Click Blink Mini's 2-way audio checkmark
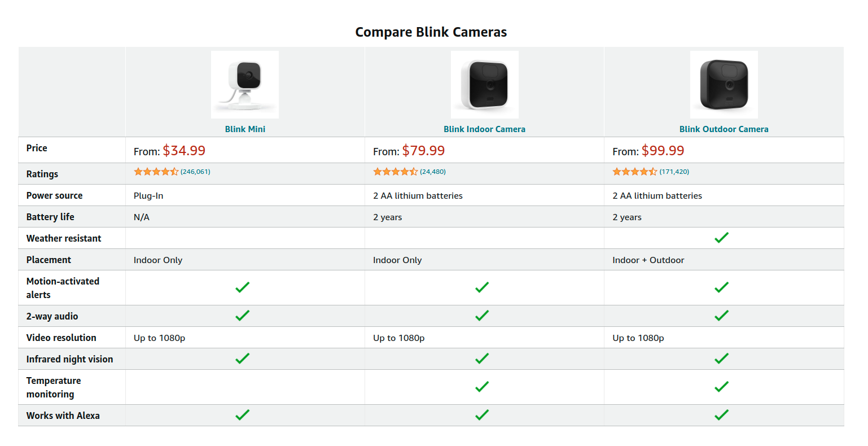The width and height of the screenshot is (868, 446). click(x=242, y=316)
